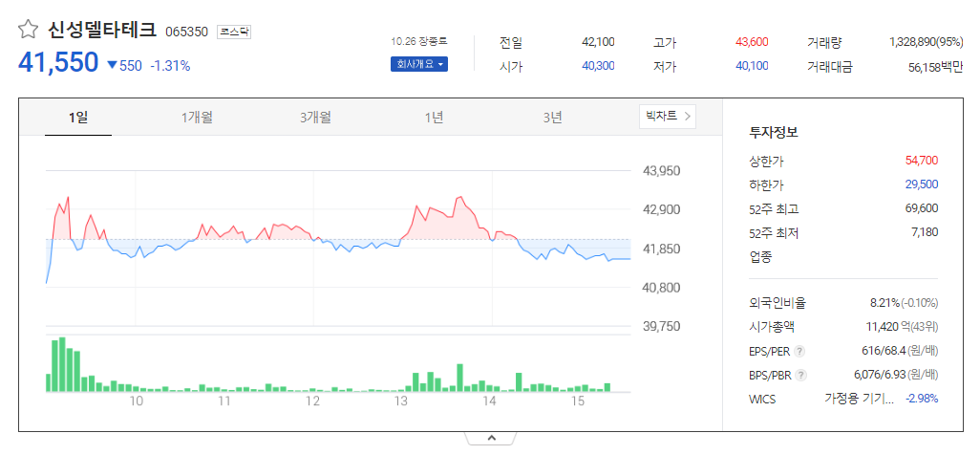This screenshot has width=980, height=455.
Task: Open the 회사개요 dropdown
Action: (419, 64)
